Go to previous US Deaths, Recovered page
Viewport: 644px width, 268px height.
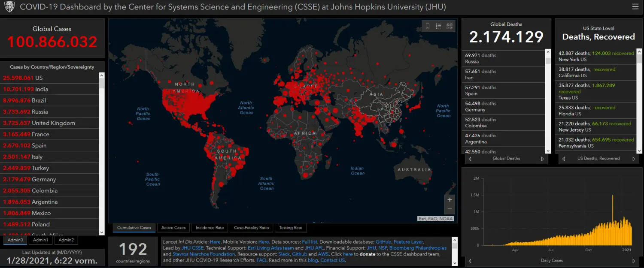(564, 159)
